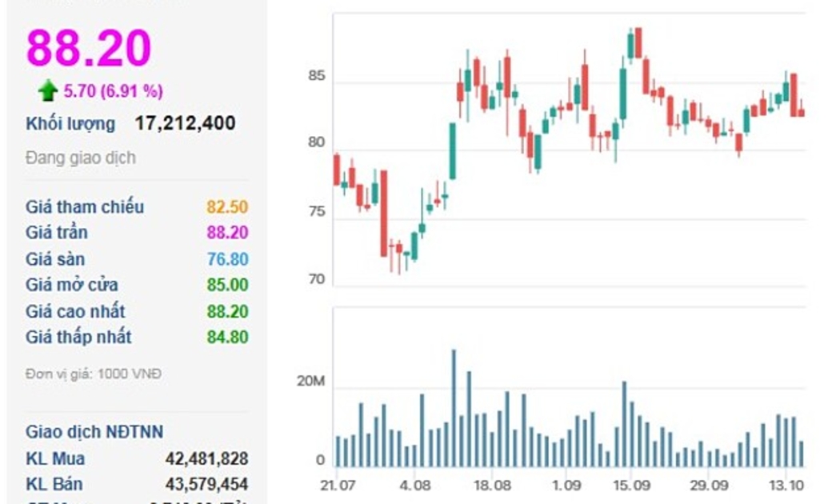Click the KL Mua value 42,481,828
This screenshot has width=840, height=504.
[x=206, y=459]
